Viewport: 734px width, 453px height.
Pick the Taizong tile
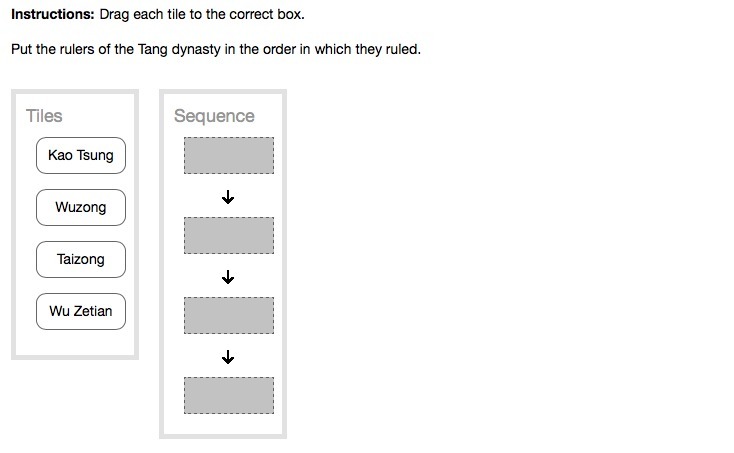point(81,260)
